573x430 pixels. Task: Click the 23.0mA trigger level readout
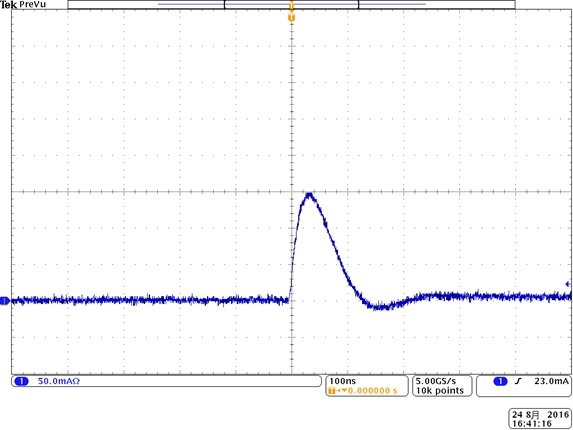point(551,381)
